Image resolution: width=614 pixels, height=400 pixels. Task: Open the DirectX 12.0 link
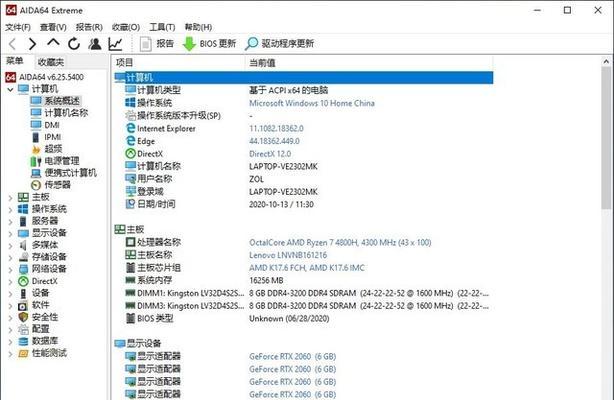(x=270, y=154)
